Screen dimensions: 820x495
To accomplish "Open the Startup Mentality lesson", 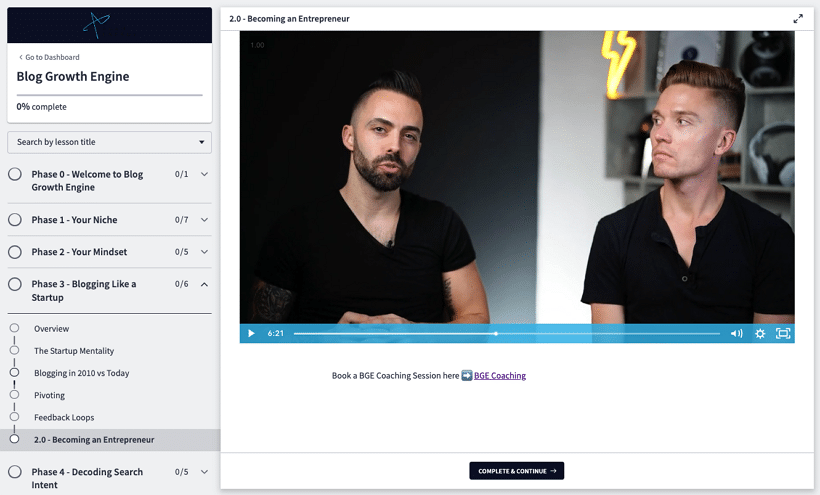I will 74,351.
